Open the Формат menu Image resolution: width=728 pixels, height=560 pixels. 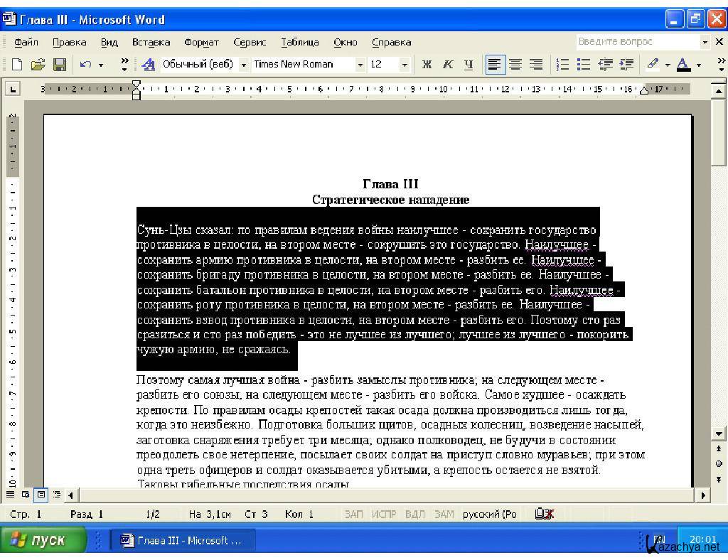201,42
